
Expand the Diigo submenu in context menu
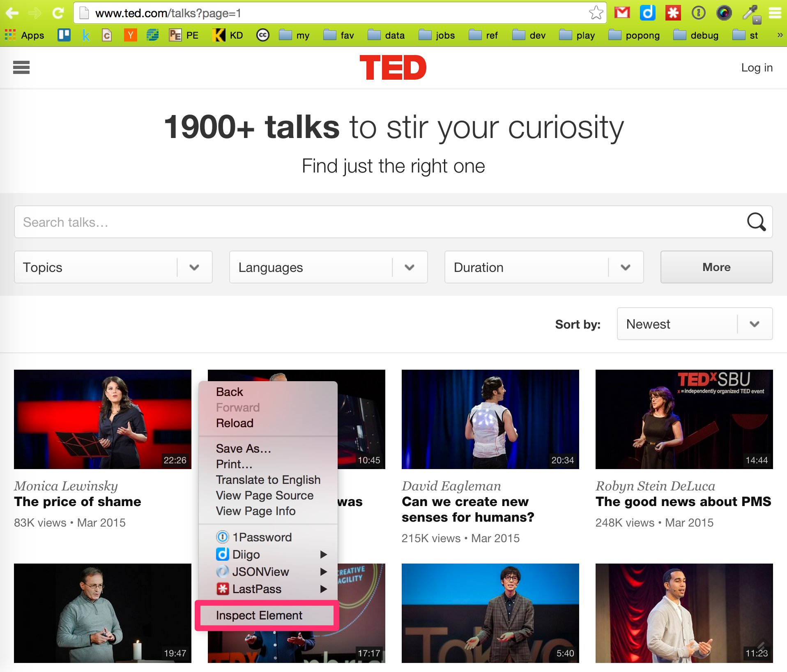click(x=268, y=555)
